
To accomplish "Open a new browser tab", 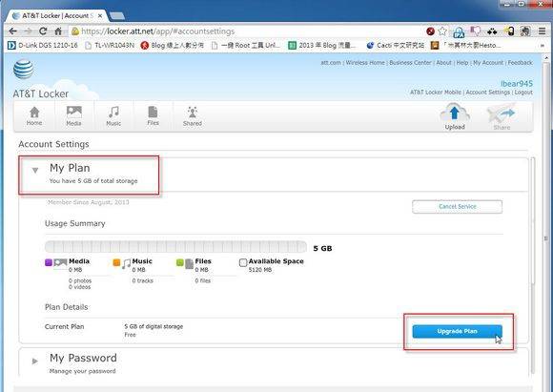I will click(x=116, y=16).
